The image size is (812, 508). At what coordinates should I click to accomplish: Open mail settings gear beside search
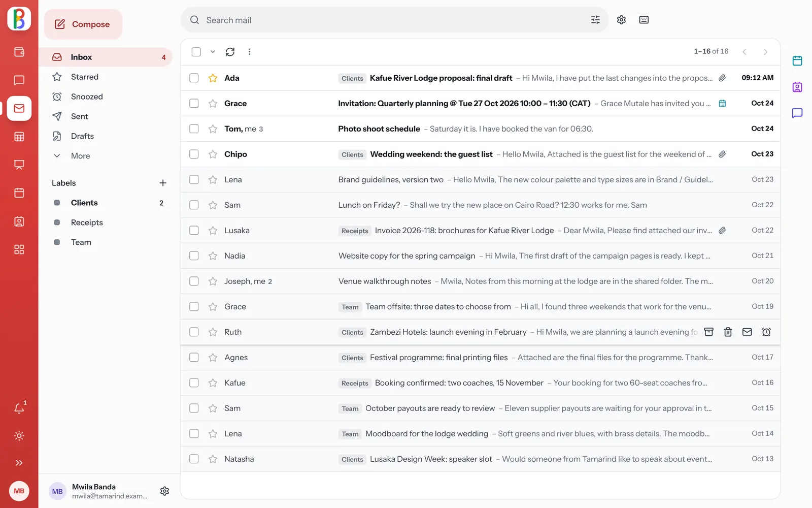coord(621,20)
